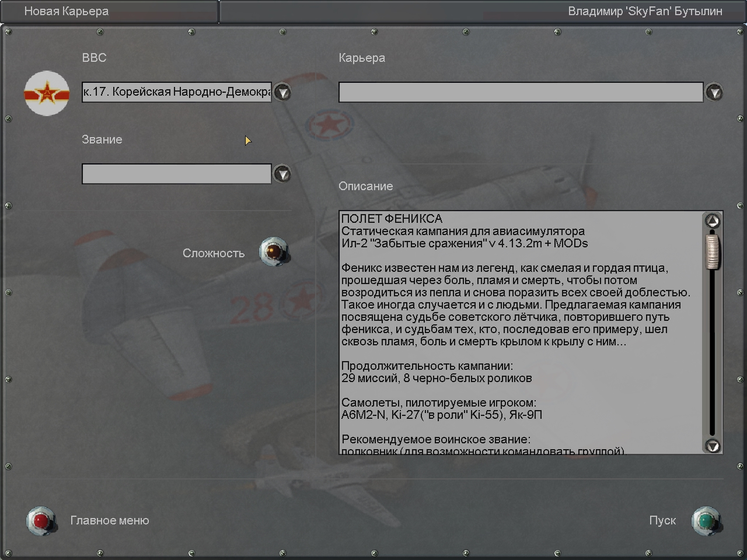The image size is (747, 560).
Task: Click the Главное меню label
Action: 110,520
